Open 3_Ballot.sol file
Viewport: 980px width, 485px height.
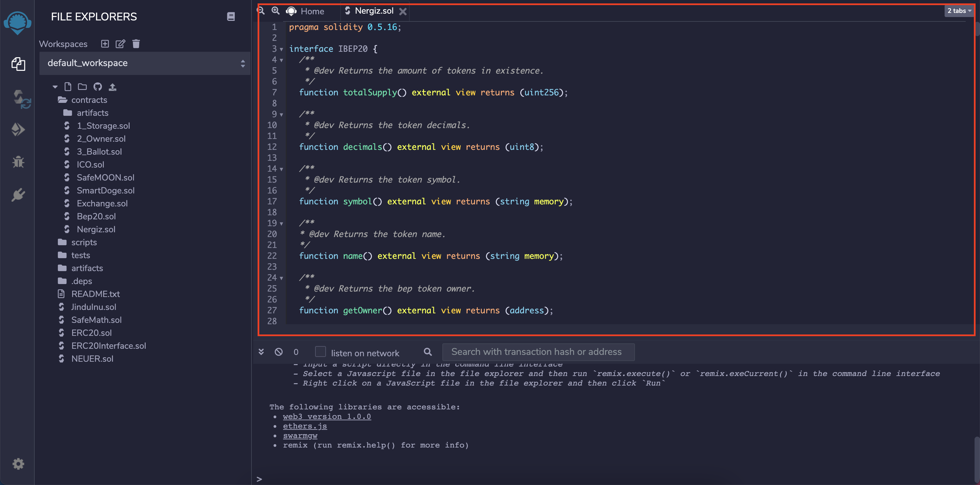click(x=93, y=152)
